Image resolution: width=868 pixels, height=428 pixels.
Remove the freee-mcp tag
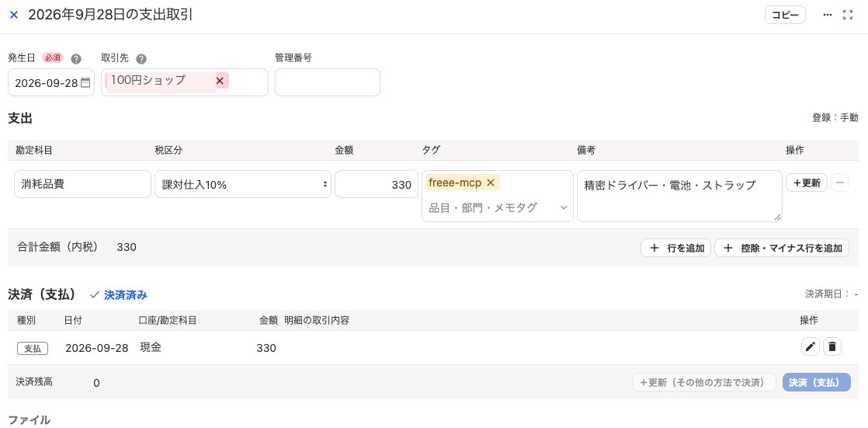[490, 183]
